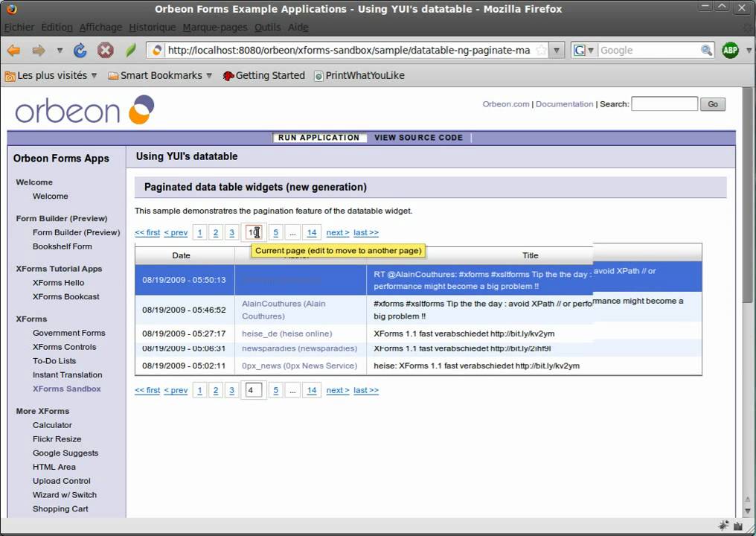The image size is (756, 536).
Task: Click the browser Forward arrow
Action: point(39,50)
